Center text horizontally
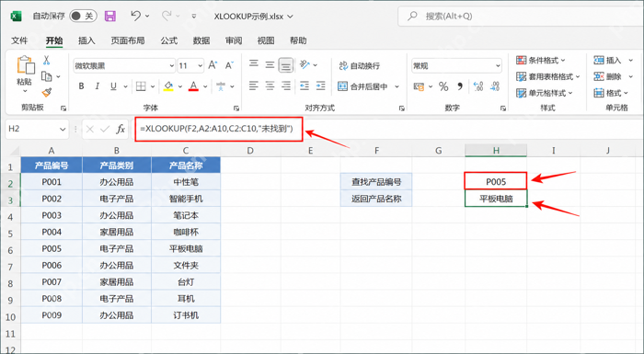The height and width of the screenshot is (354, 644). pos(270,86)
